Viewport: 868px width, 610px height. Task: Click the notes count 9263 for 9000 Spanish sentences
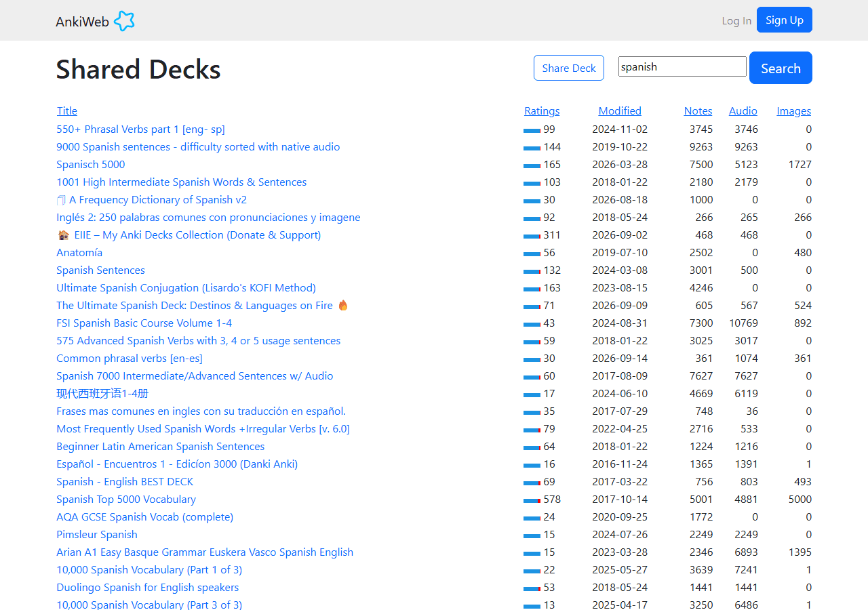click(x=701, y=146)
